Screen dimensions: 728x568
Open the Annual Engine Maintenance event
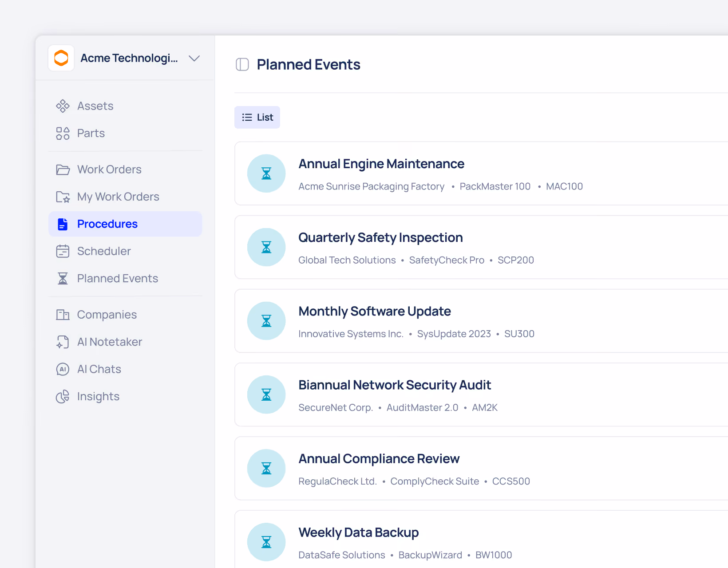[481, 174]
